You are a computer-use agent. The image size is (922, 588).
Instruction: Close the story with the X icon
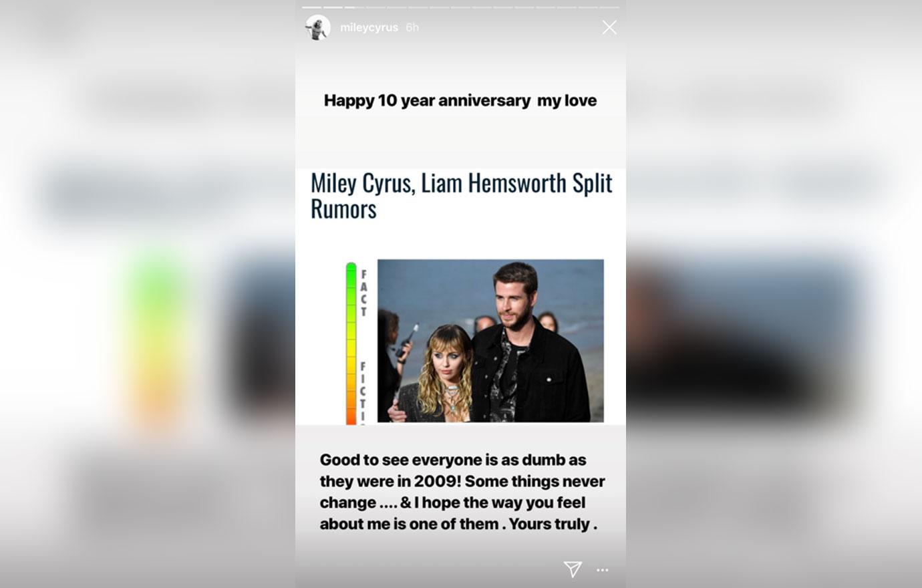pos(609,27)
